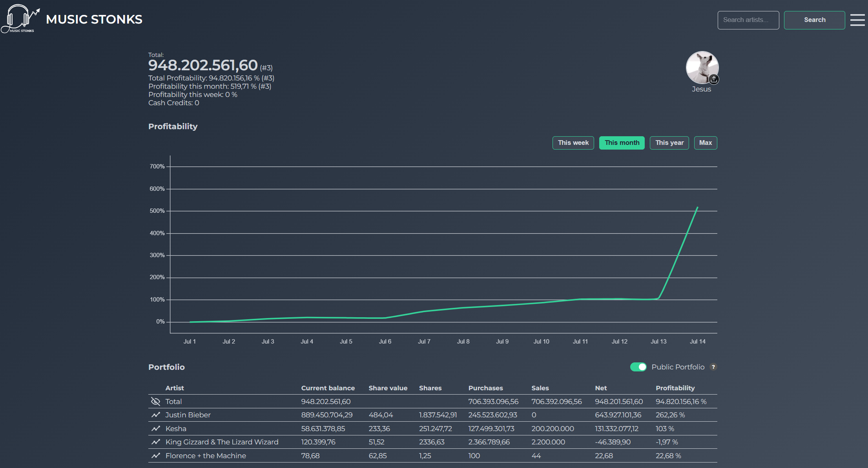The width and height of the screenshot is (868, 468).
Task: Select the This year range
Action: coord(669,143)
